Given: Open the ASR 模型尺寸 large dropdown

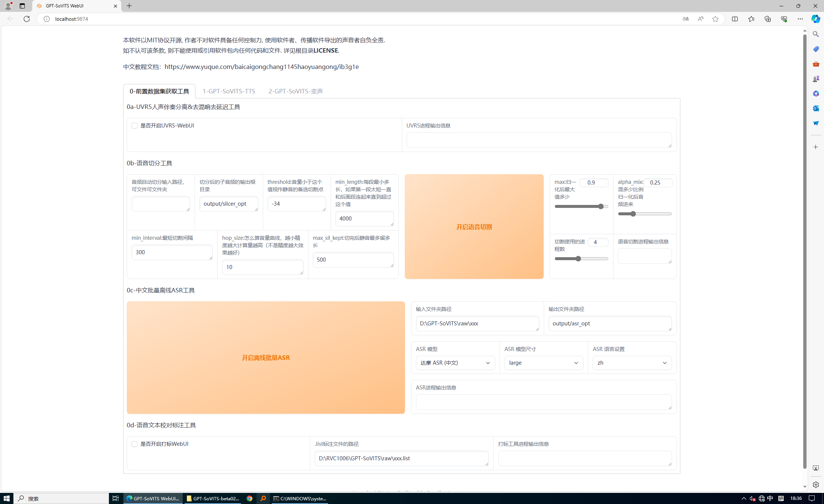Looking at the screenshot, I should [x=543, y=363].
